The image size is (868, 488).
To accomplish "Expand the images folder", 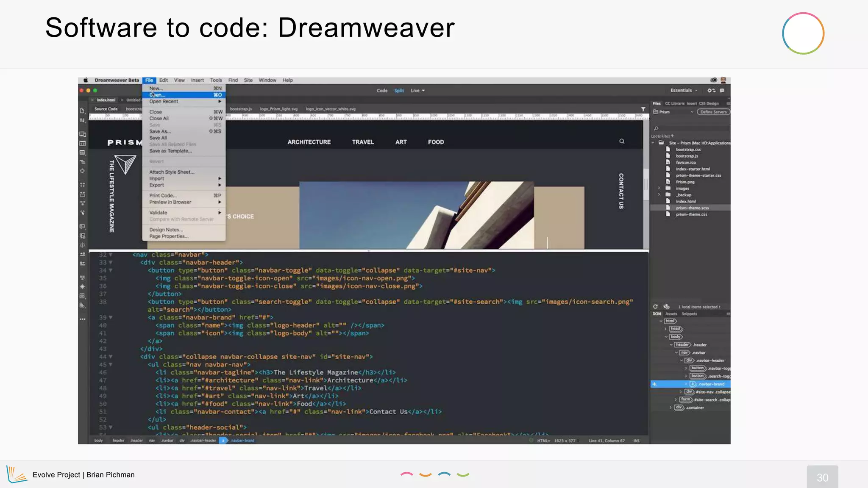I will point(659,188).
